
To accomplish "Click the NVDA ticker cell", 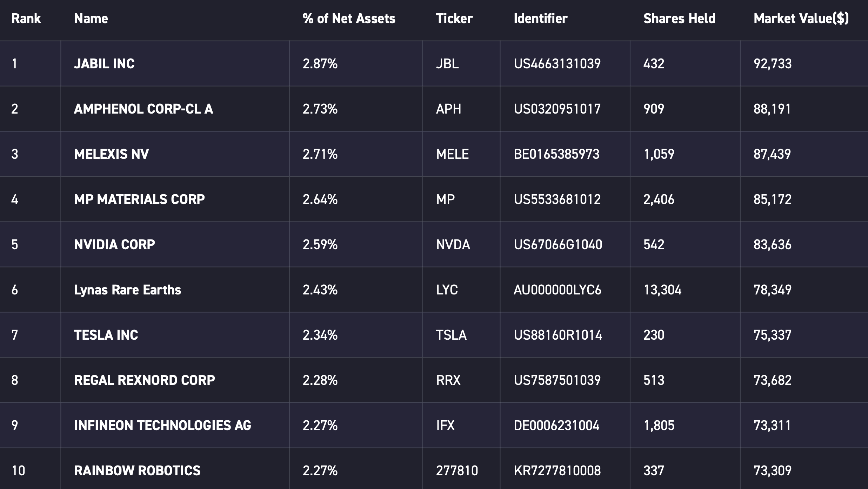I will coord(453,245).
